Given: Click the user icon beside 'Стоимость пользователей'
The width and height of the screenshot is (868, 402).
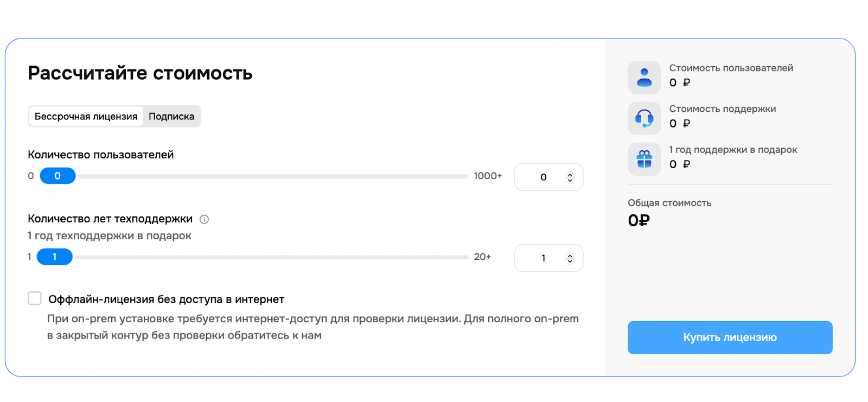Looking at the screenshot, I should [x=644, y=77].
